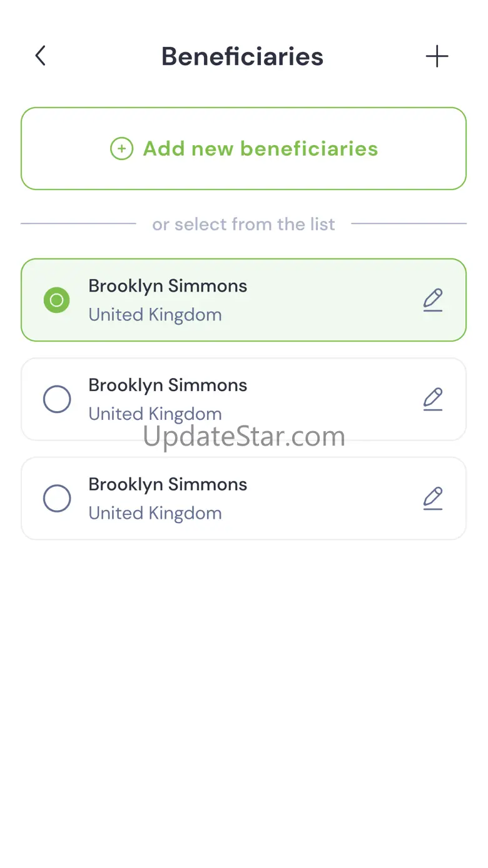Click United Kingdom text in the last card
This screenshot has width=488, height=868.
tap(155, 513)
